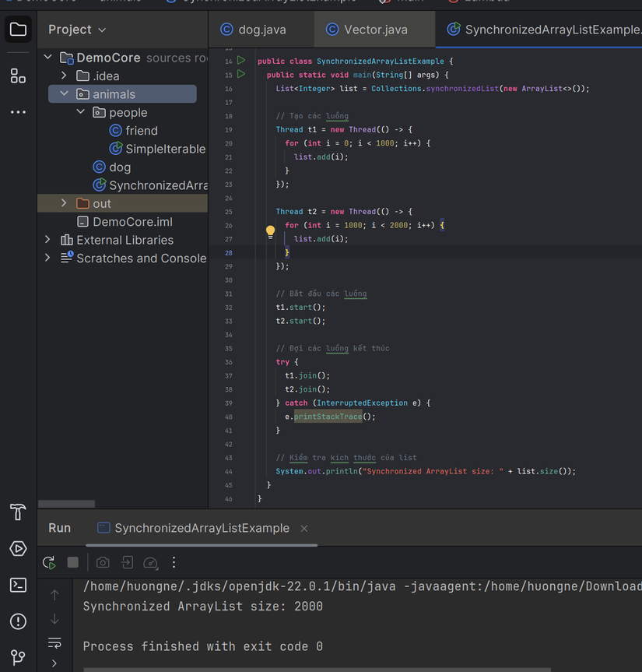The width and height of the screenshot is (642, 672).
Task: Open the Problems tool window
Action: (18, 621)
